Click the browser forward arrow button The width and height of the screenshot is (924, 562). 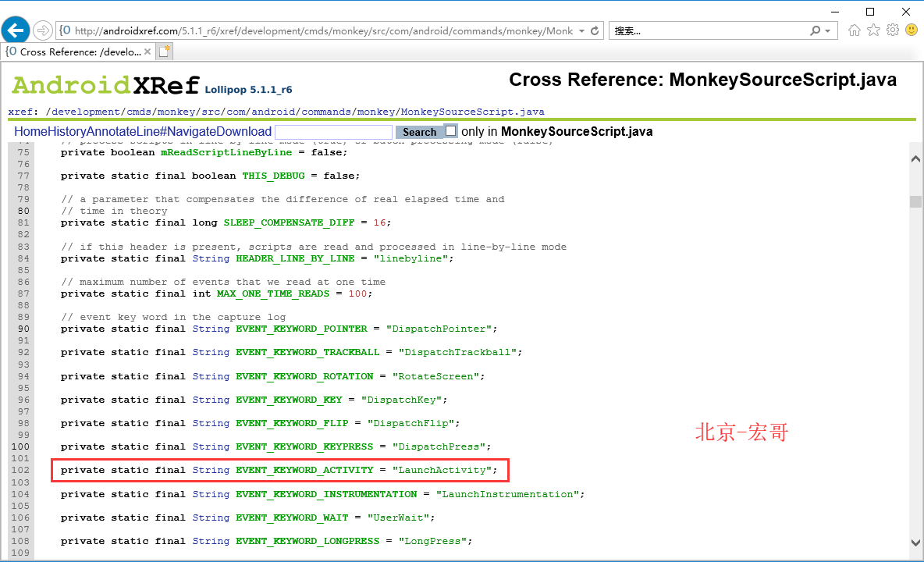42,30
